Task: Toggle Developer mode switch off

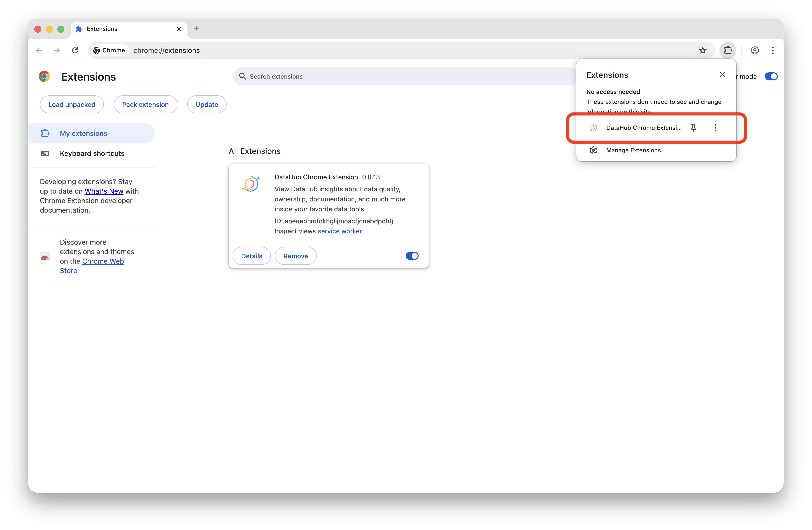Action: coord(771,76)
